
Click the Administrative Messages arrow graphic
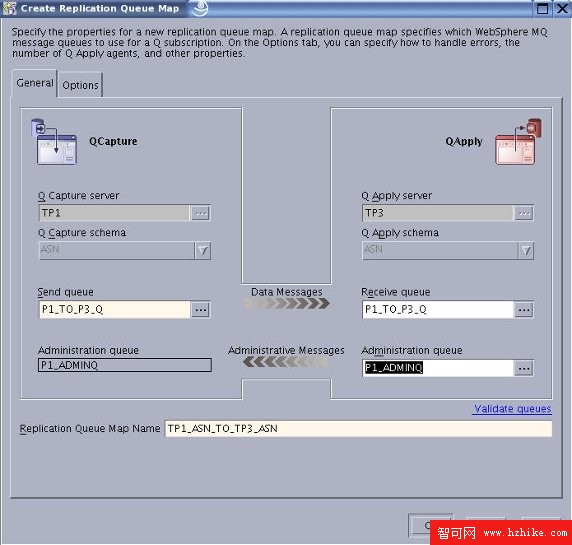[x=286, y=362]
